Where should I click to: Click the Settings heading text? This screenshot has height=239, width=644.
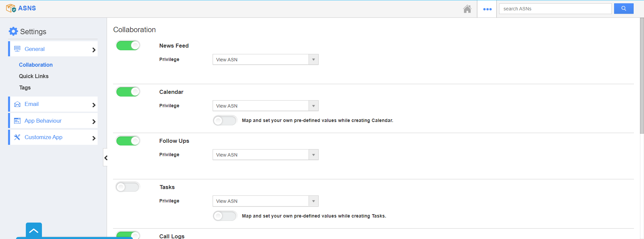(33, 32)
